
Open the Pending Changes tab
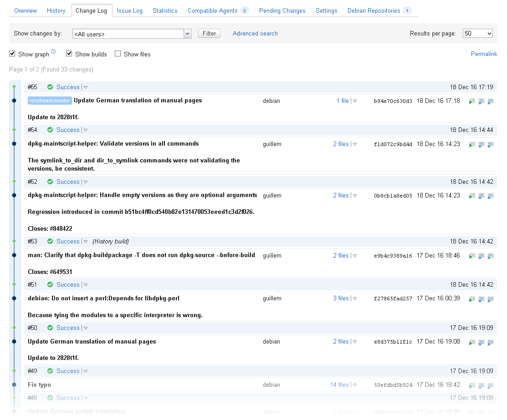tap(282, 10)
